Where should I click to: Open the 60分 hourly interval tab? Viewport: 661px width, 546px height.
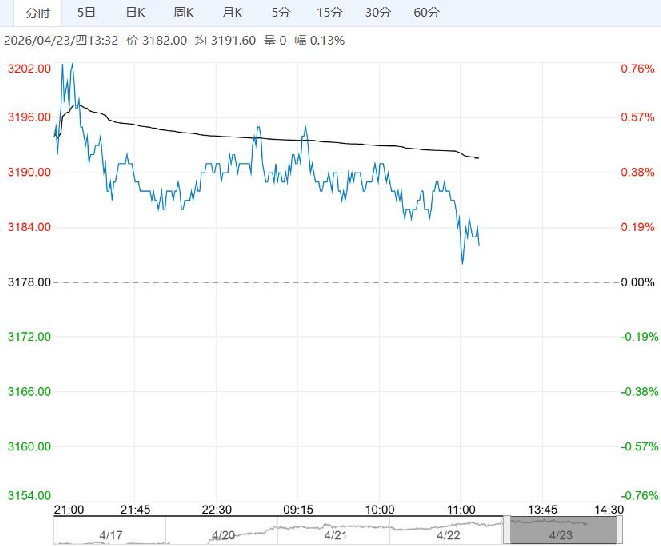pos(426,13)
